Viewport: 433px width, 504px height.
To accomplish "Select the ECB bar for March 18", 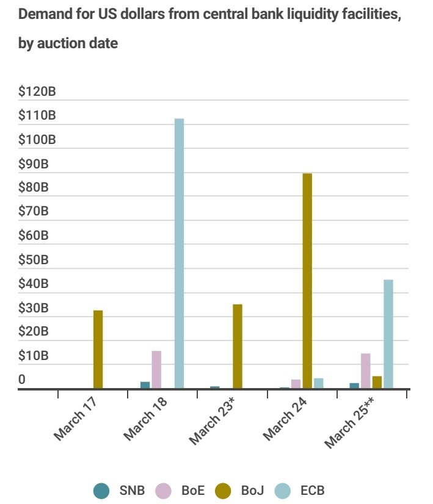I will click(x=180, y=253).
